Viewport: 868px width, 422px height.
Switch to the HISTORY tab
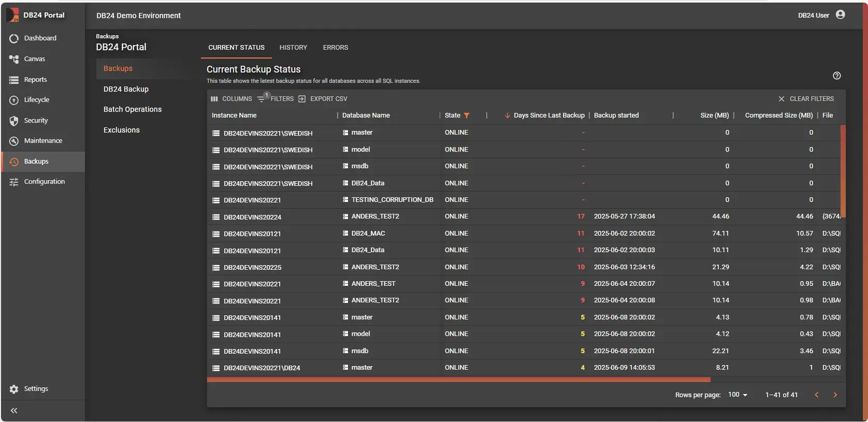point(293,48)
